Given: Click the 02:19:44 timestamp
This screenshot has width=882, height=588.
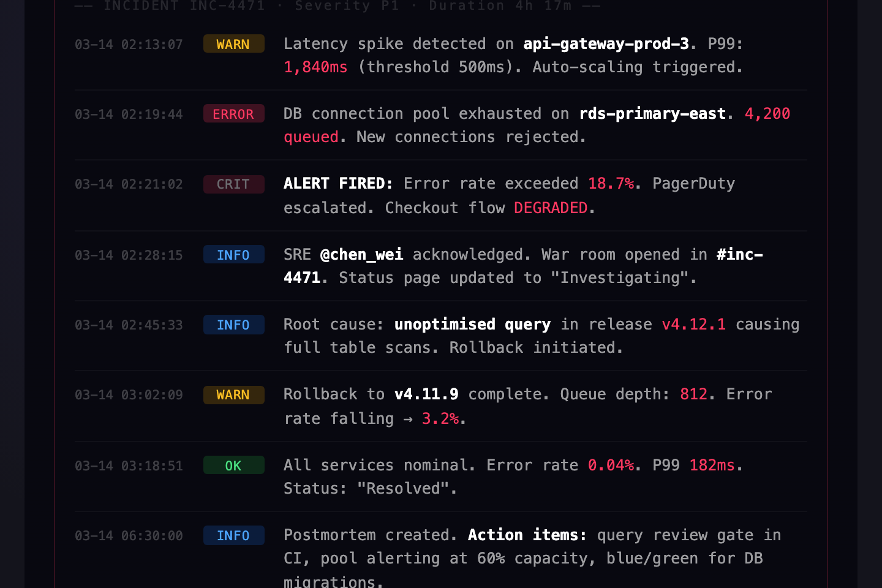Looking at the screenshot, I should pyautogui.click(x=129, y=114).
